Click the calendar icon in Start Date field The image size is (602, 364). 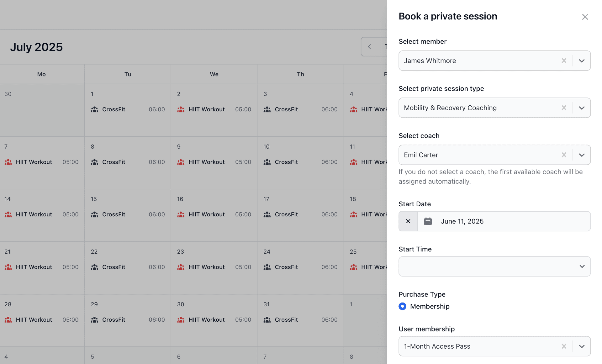[x=428, y=221]
